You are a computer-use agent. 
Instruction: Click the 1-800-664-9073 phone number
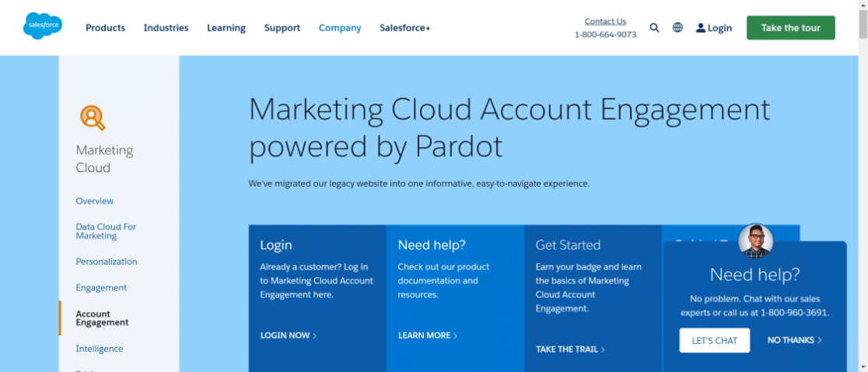[x=605, y=34]
